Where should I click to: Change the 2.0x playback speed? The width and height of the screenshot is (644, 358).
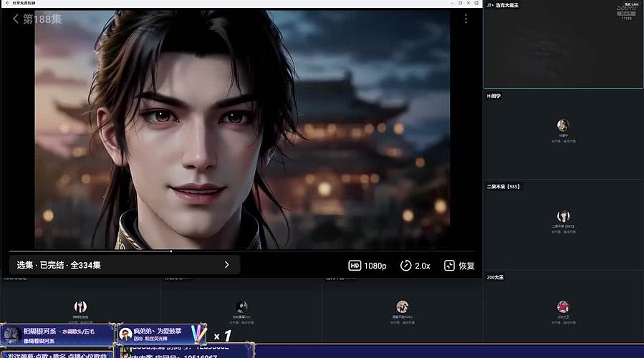tap(422, 266)
